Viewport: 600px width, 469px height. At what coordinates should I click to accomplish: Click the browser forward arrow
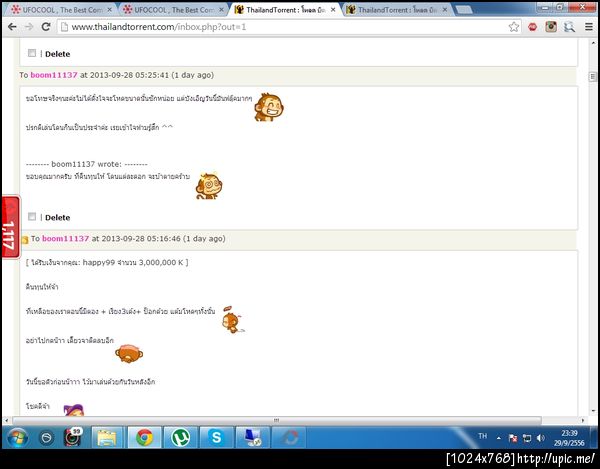29,27
